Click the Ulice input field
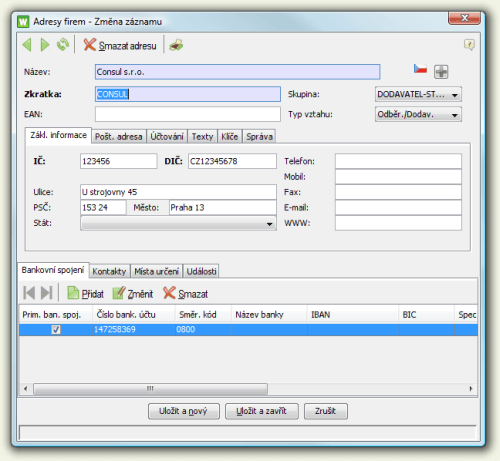The image size is (500, 461). click(x=178, y=192)
